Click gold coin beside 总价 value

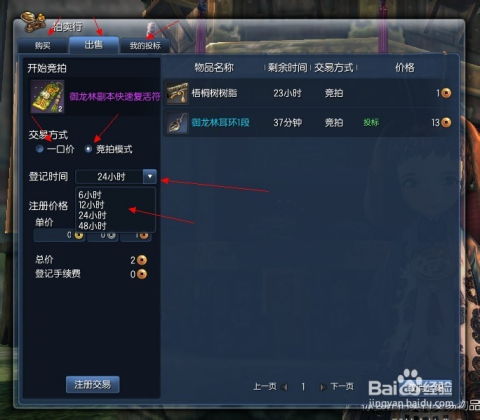point(142,260)
